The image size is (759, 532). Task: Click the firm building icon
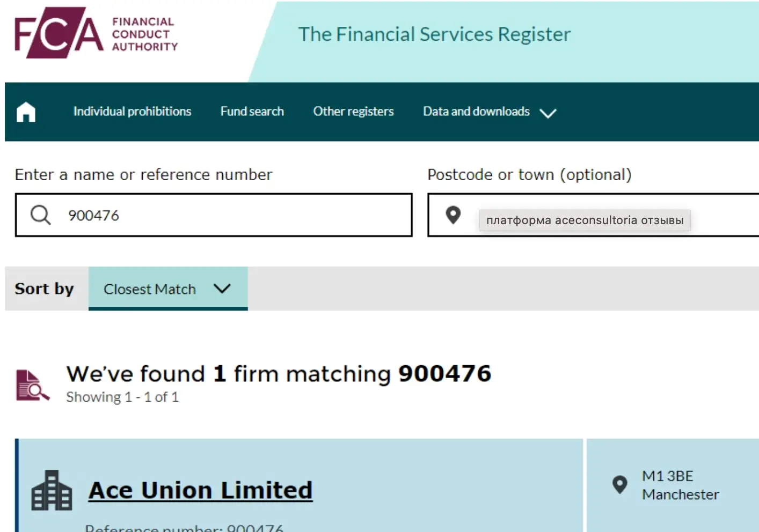(x=52, y=490)
